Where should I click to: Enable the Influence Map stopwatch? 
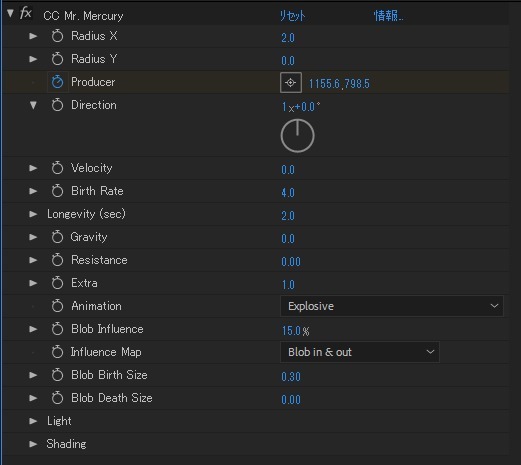(57, 352)
